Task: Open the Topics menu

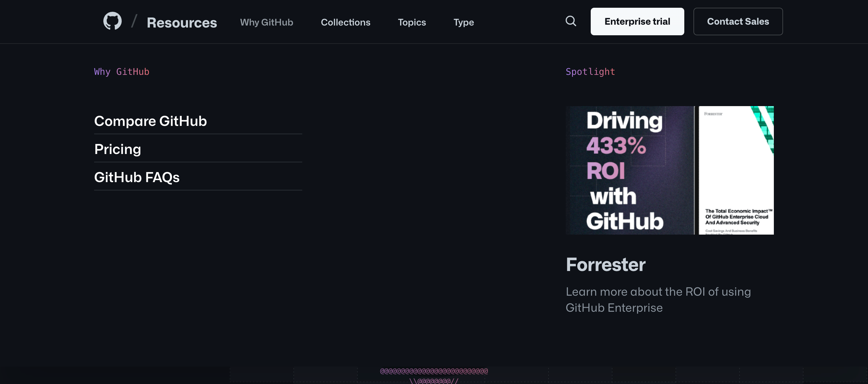Action: point(412,22)
